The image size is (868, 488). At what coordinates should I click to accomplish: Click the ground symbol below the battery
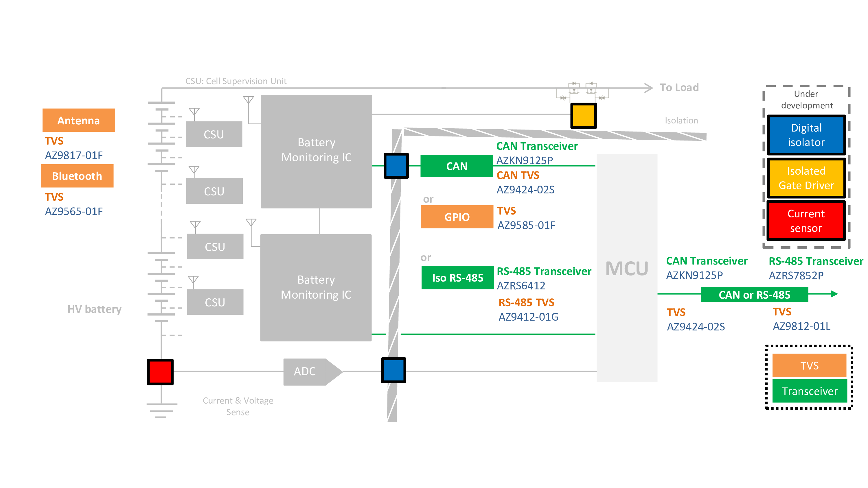161,411
